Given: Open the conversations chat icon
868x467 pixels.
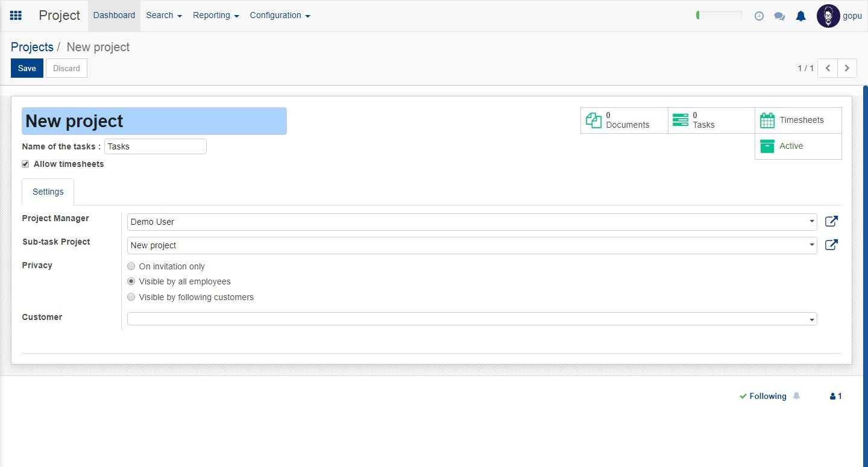Looking at the screenshot, I should tap(779, 16).
